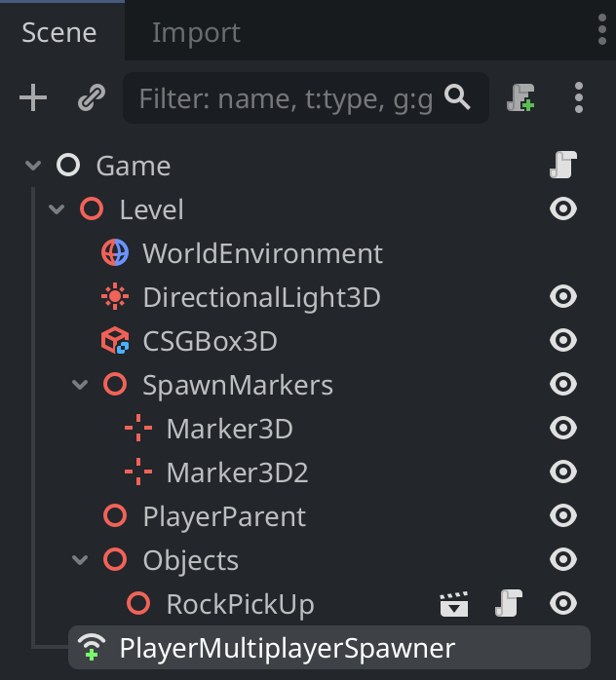Toggle visibility of Marker3D2
This screenshot has width=616, height=680.
click(x=563, y=472)
